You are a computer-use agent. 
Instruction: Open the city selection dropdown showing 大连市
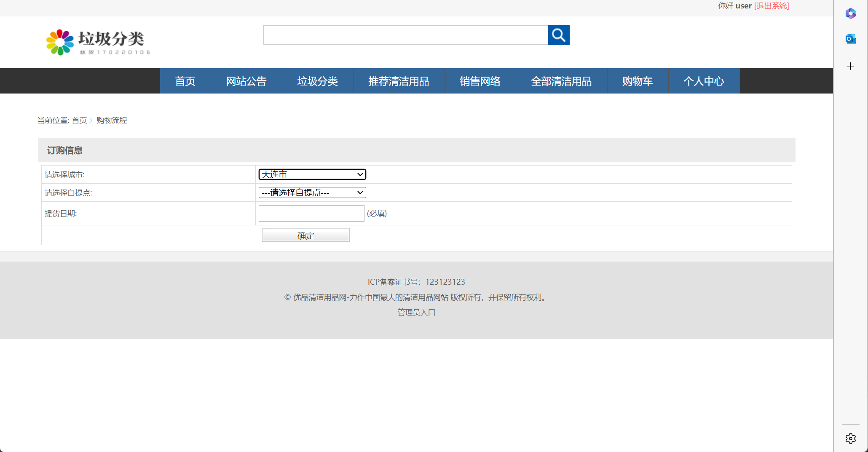(x=312, y=174)
